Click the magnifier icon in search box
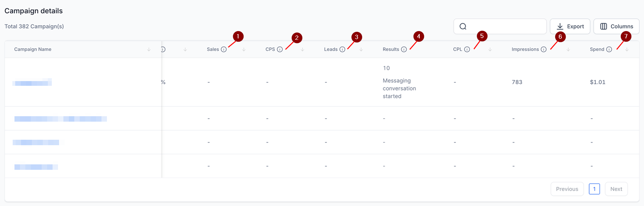 463,26
